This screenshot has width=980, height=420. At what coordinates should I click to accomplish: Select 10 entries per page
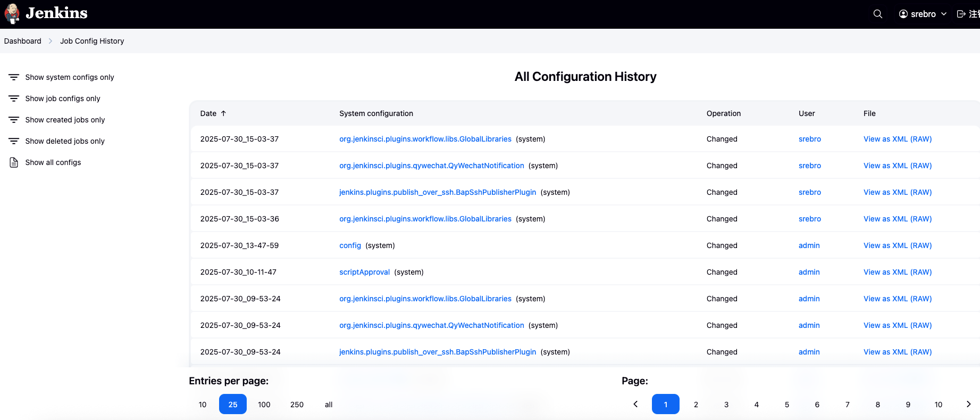tap(203, 405)
